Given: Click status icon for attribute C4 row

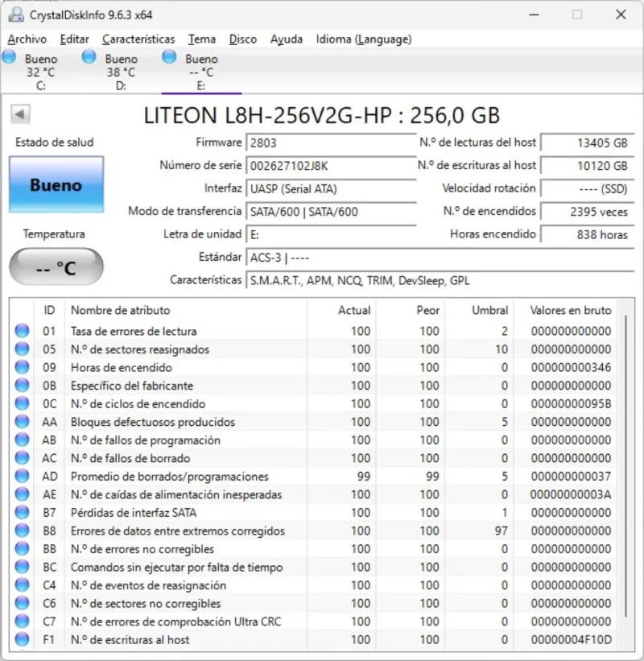Looking at the screenshot, I should 22,585.
